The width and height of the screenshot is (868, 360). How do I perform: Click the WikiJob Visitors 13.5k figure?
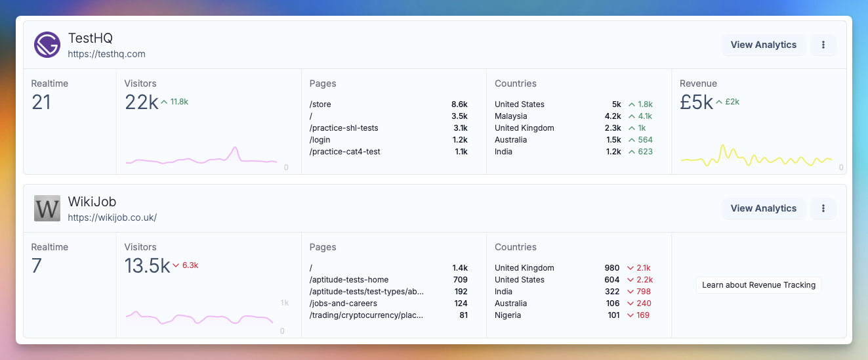[147, 266]
